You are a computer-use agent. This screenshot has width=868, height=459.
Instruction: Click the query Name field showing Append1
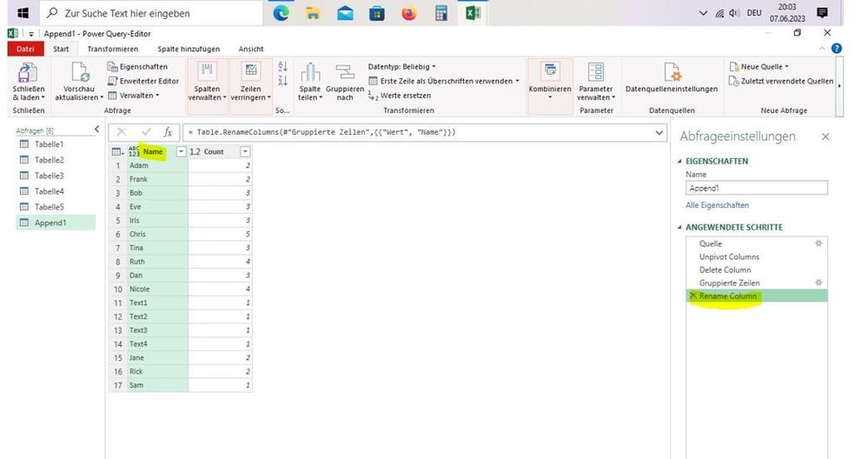click(756, 189)
